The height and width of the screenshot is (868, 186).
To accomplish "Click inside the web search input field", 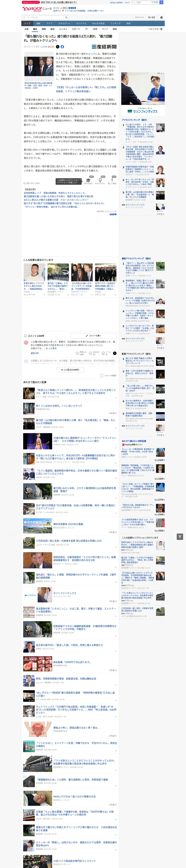I will pos(141,2).
